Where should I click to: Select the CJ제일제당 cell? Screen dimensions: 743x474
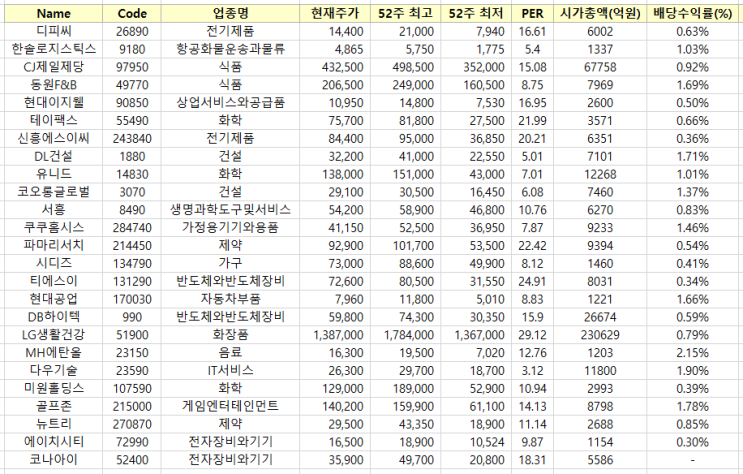54,67
